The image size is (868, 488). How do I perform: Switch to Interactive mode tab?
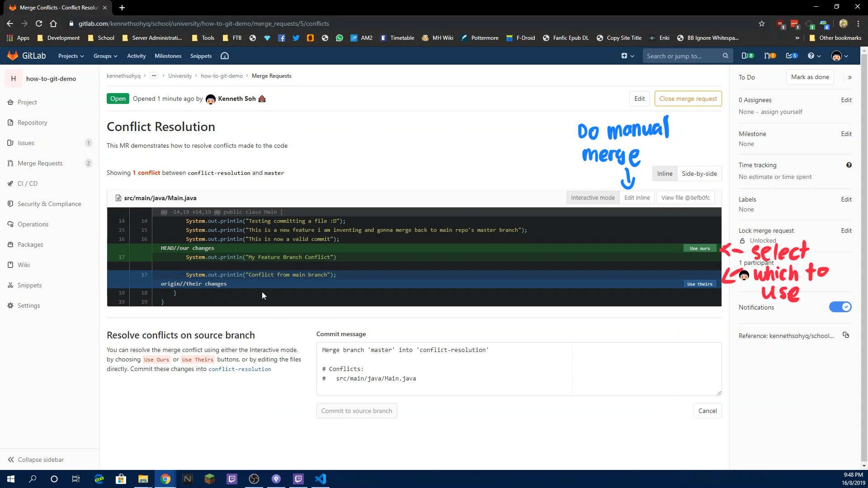click(x=593, y=197)
